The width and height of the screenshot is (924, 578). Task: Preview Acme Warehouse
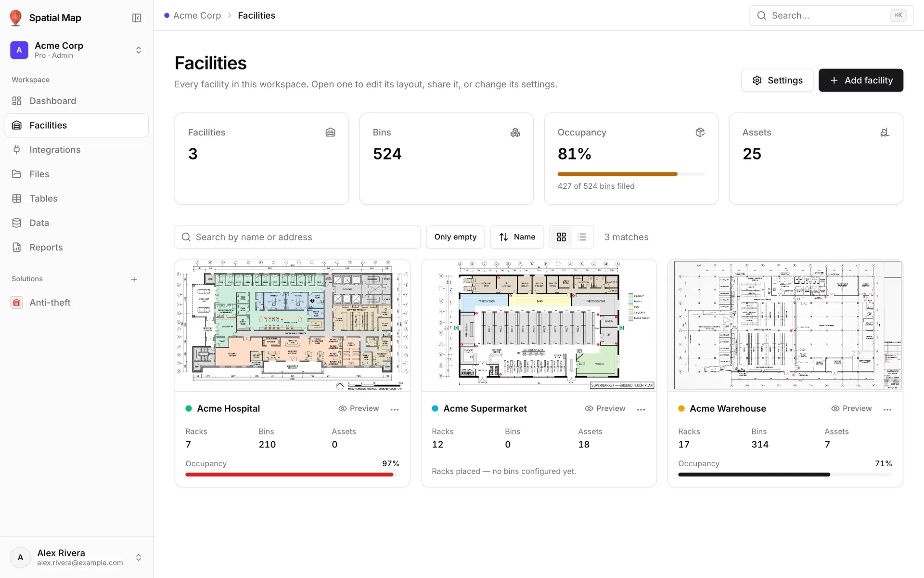tap(851, 408)
